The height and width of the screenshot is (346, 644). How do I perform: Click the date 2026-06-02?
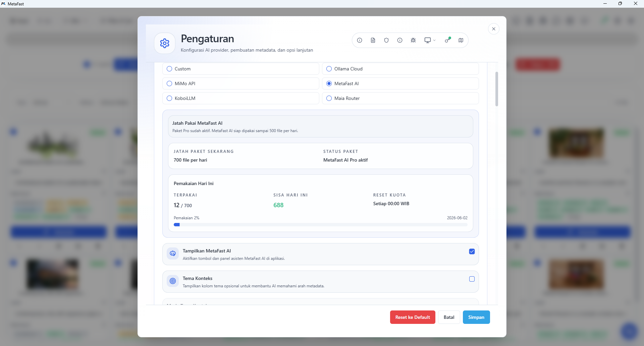tap(457, 218)
